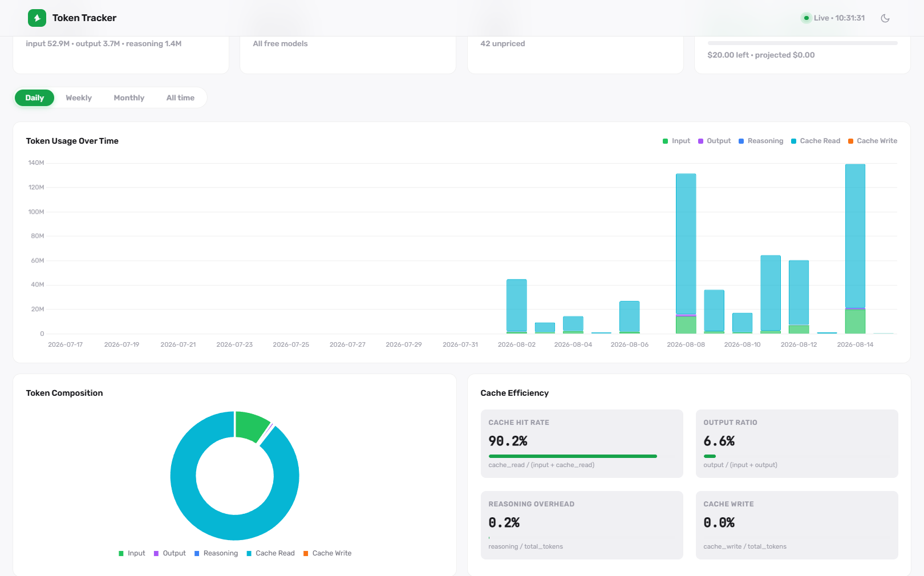The width and height of the screenshot is (924, 576).
Task: Switch to the Monthly time range tab
Action: pyautogui.click(x=129, y=98)
